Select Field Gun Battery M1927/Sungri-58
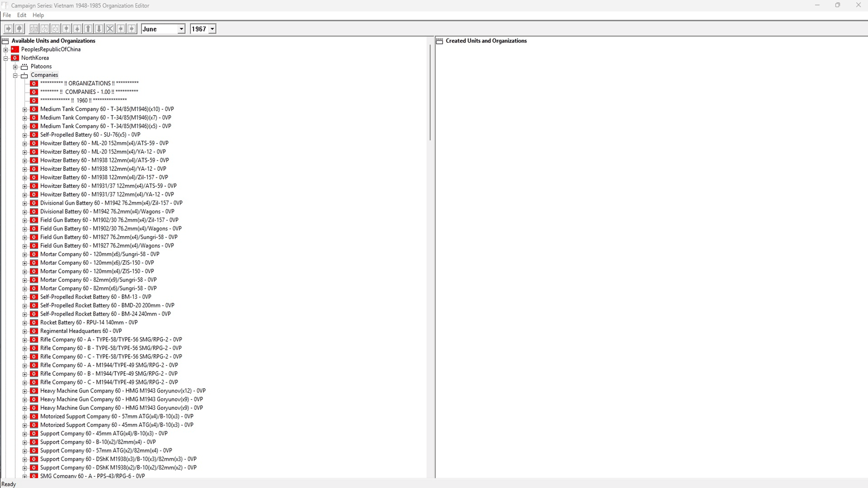This screenshot has width=868, height=488. pos(108,237)
